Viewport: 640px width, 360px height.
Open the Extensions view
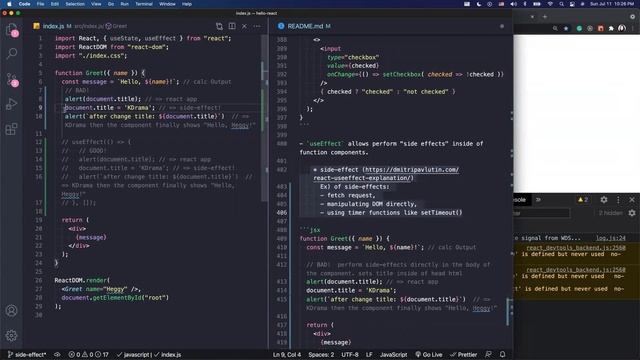tap(11, 129)
